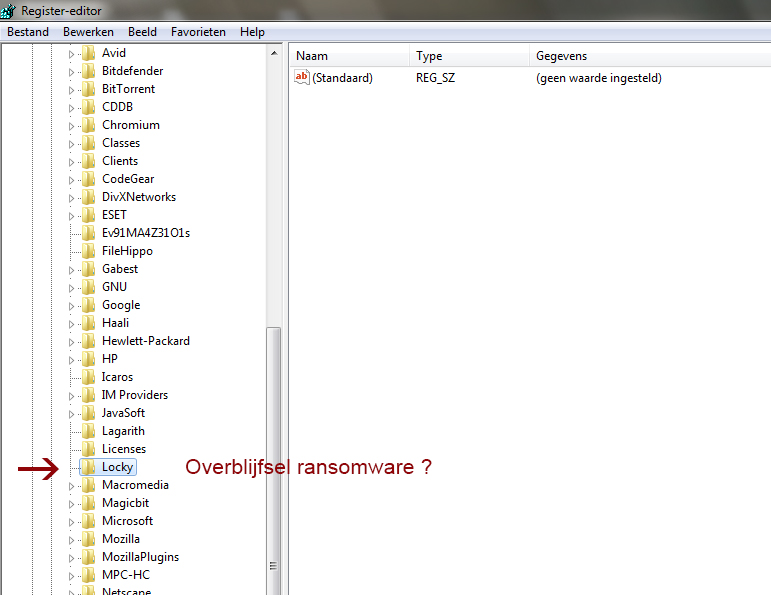This screenshot has width=771, height=595.
Task: Click the tree scrollbar up arrow
Action: coord(274,53)
